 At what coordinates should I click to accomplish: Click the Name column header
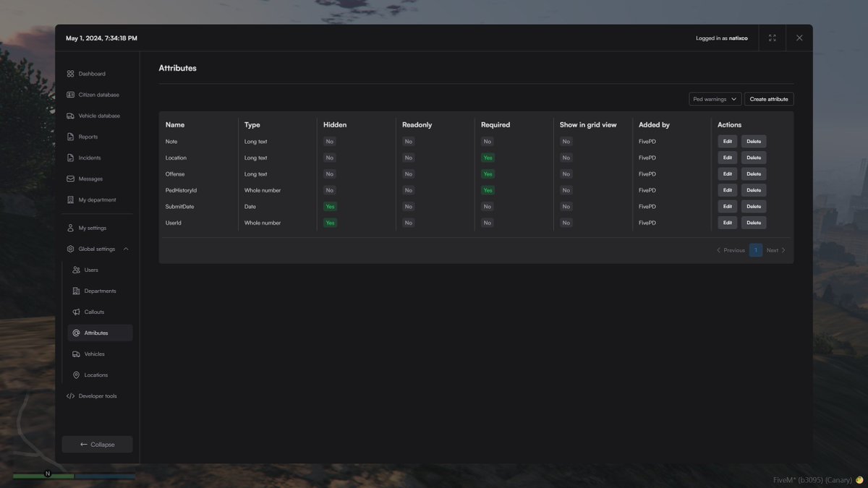(175, 125)
